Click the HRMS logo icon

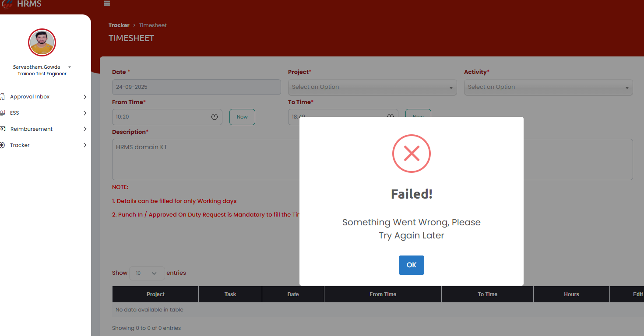pos(7,4)
